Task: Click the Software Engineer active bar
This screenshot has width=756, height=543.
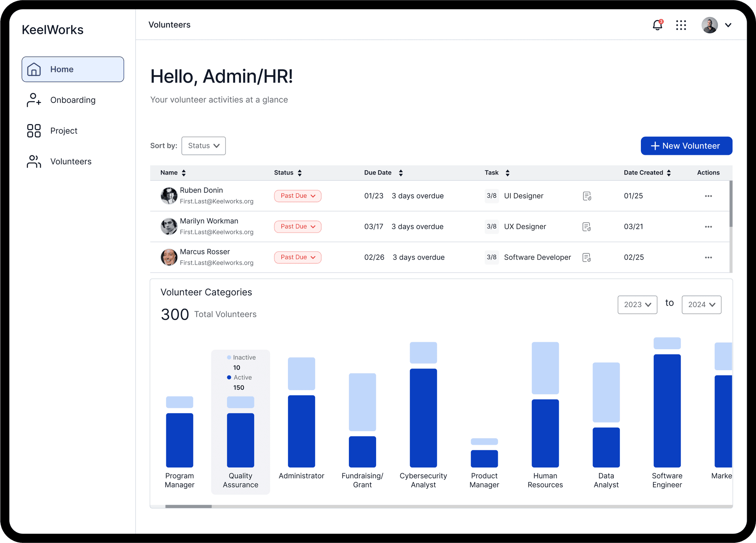Action: coord(667,410)
